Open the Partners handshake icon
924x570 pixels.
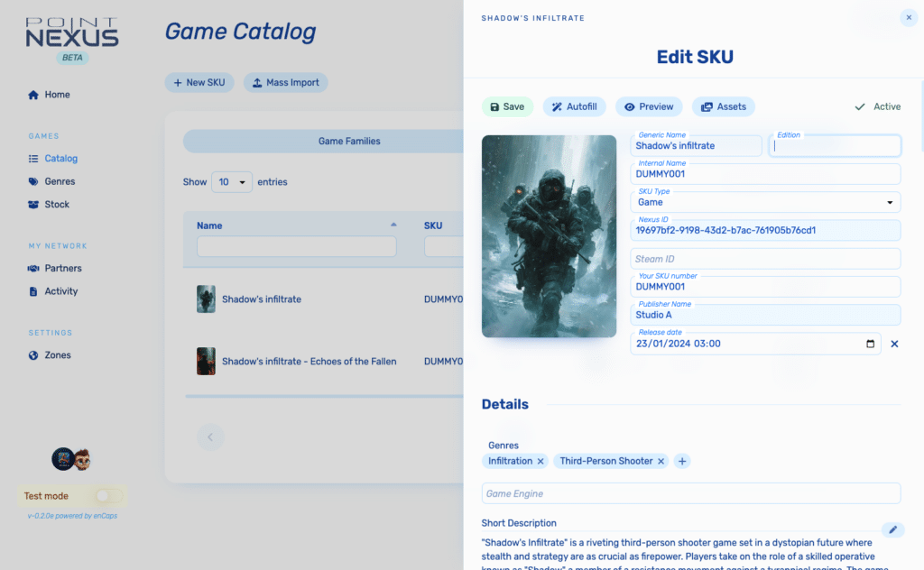[x=33, y=268]
